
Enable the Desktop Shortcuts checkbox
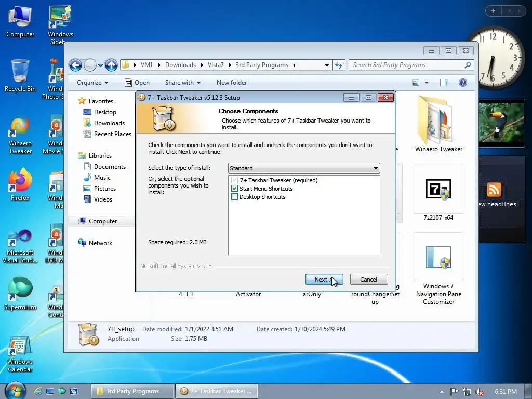point(234,197)
